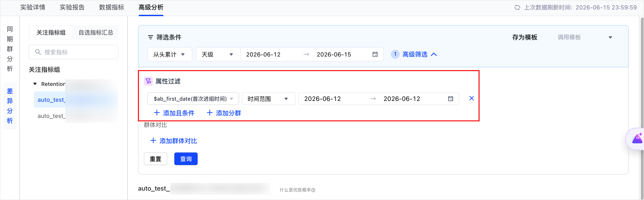This screenshot has height=200, width=644.
Task: Click the 添加且条件 link
Action: tap(174, 113)
